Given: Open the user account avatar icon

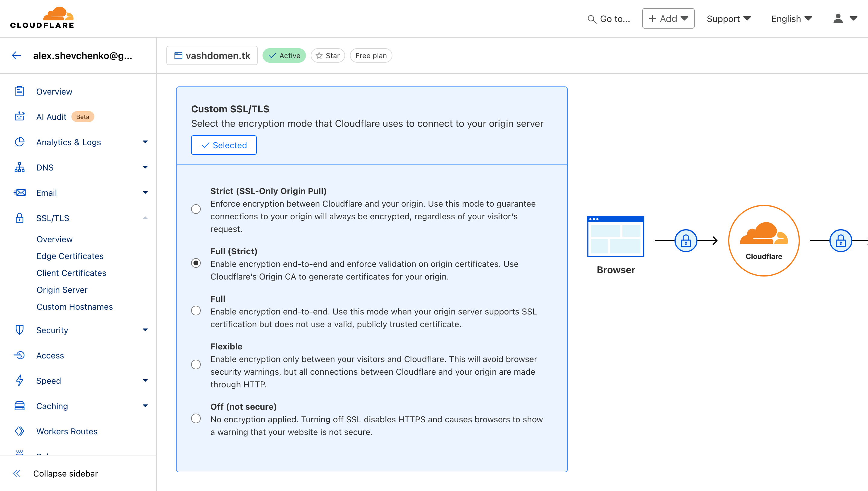Looking at the screenshot, I should (x=838, y=19).
